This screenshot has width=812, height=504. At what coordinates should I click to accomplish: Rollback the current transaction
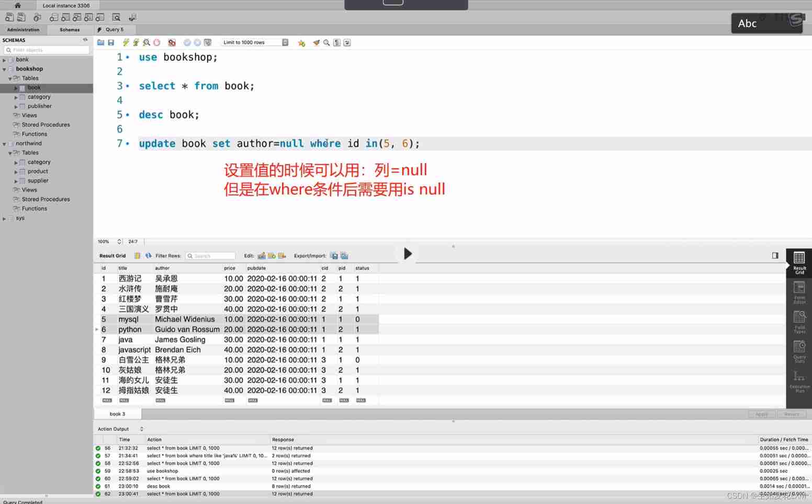click(197, 43)
